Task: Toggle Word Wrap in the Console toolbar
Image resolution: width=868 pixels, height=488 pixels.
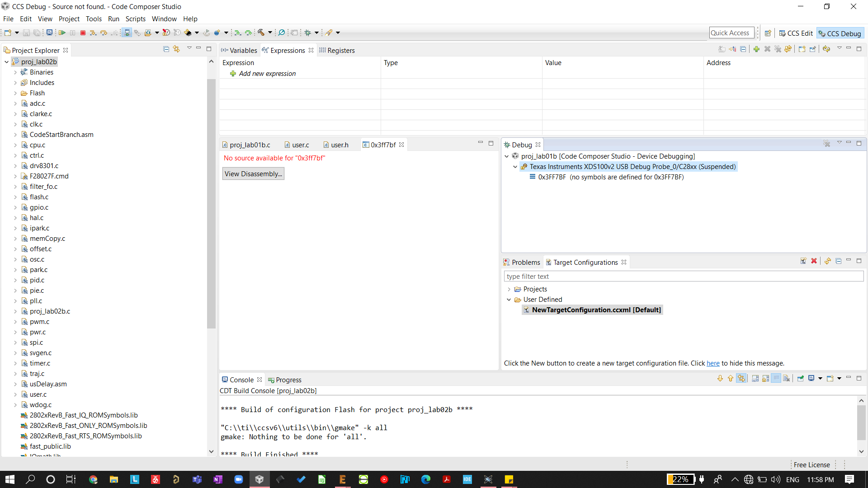Action: pyautogui.click(x=776, y=379)
